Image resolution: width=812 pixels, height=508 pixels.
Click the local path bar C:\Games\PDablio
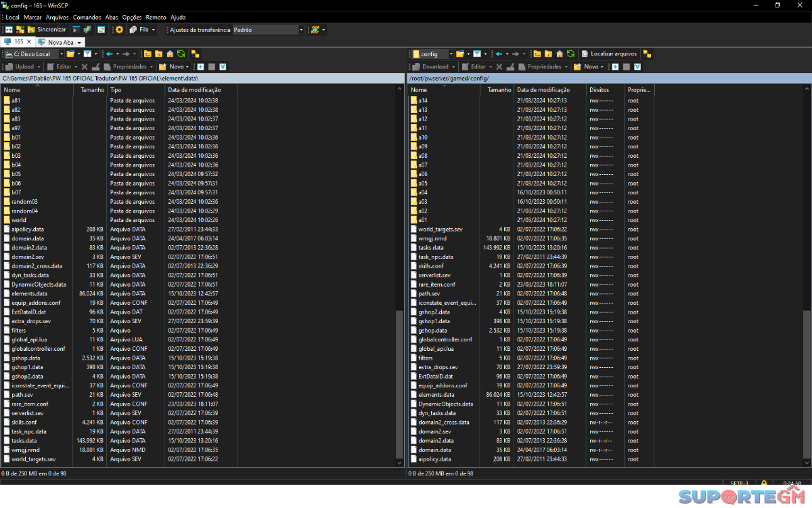202,79
